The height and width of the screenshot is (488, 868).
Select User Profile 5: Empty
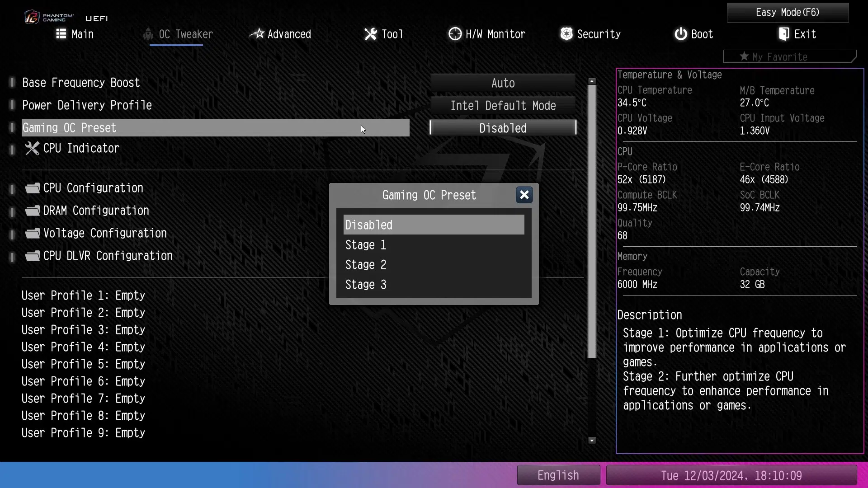83,364
